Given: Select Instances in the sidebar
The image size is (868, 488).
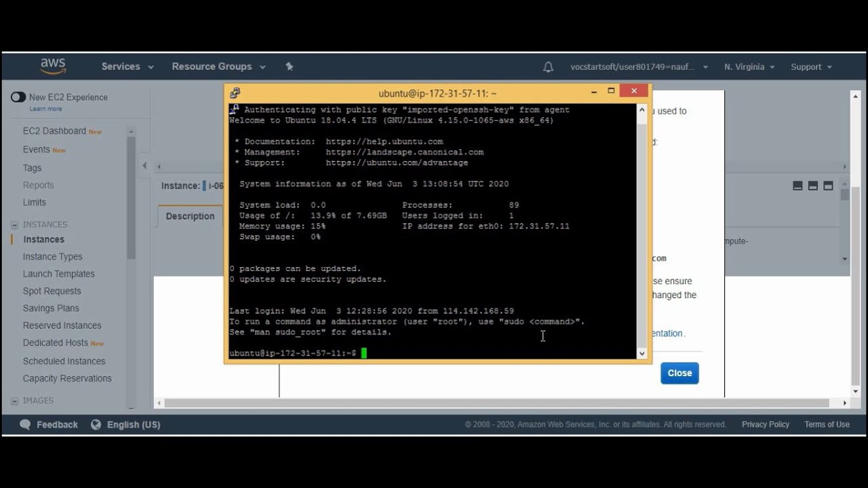Looking at the screenshot, I should click(43, 239).
